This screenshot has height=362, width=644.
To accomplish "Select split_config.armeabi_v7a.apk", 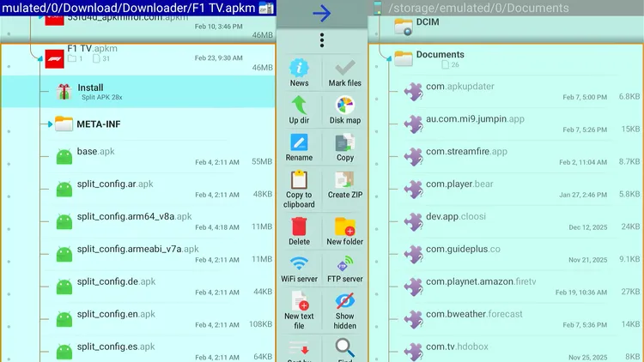I will click(138, 254).
